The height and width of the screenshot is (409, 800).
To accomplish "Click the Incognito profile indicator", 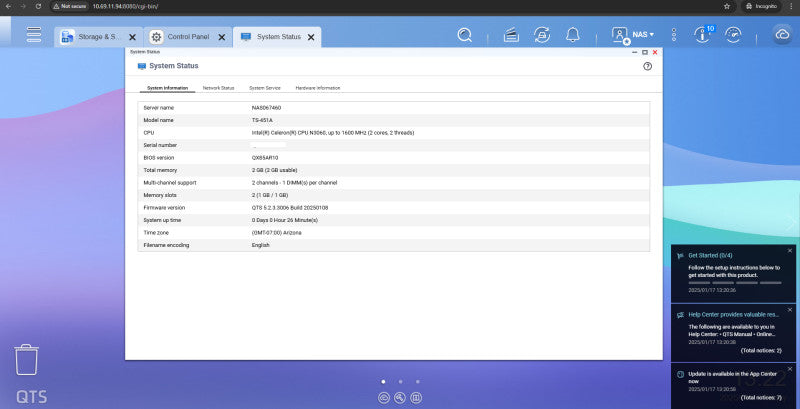I will (x=761, y=6).
